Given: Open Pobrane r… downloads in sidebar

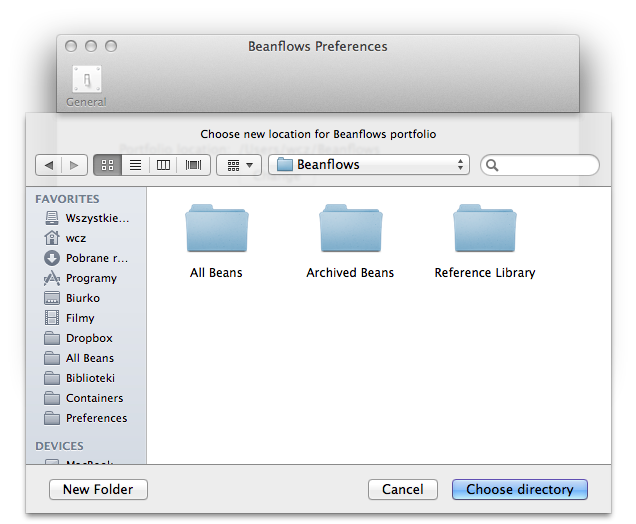Looking at the screenshot, I should click(86, 258).
